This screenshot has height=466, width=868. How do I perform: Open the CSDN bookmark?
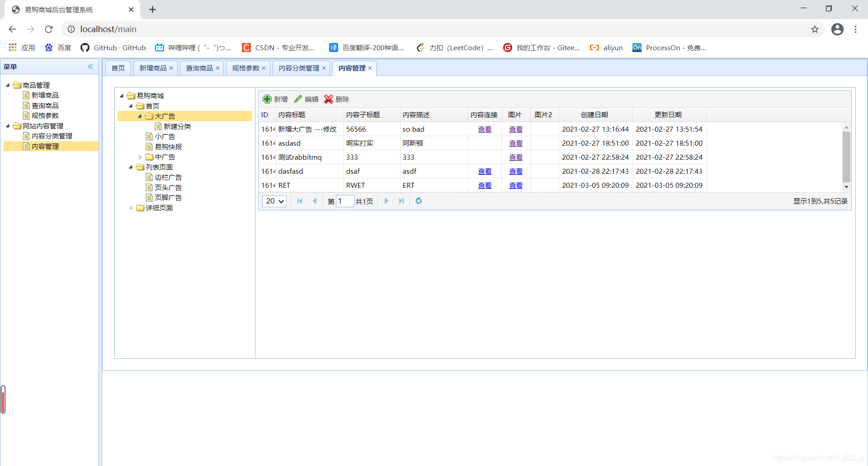(278, 48)
